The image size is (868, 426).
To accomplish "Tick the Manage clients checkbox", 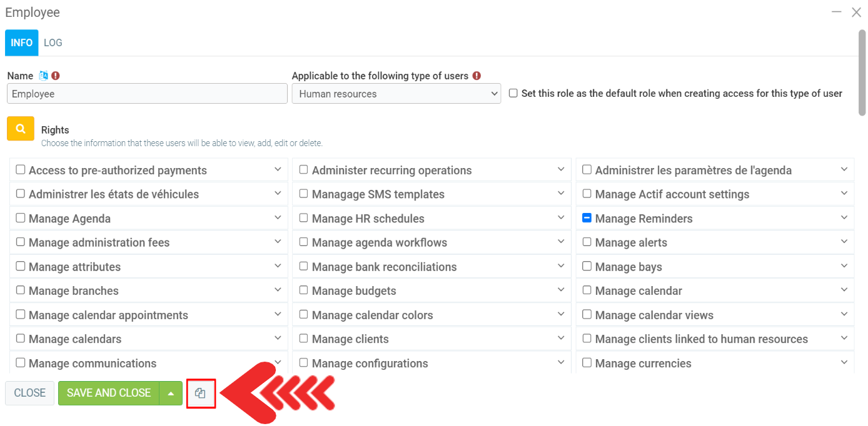I will pos(304,339).
